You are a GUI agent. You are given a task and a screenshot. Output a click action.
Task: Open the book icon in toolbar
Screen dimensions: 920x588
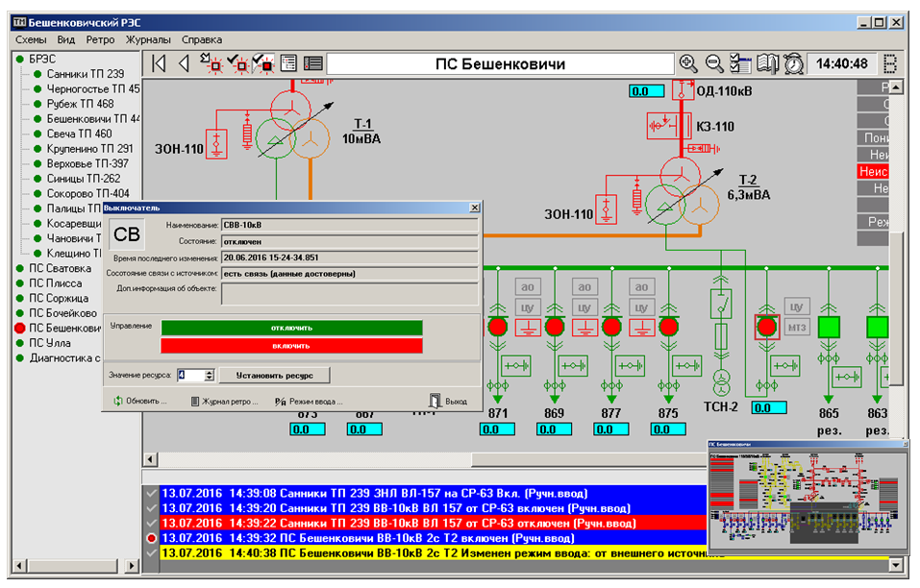click(x=766, y=64)
